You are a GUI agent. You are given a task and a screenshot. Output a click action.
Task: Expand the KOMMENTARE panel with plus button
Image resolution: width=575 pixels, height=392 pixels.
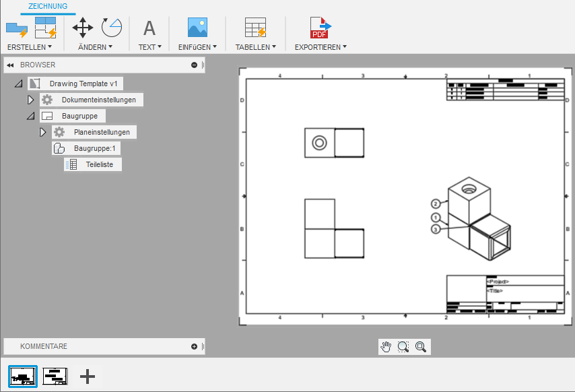coord(194,346)
